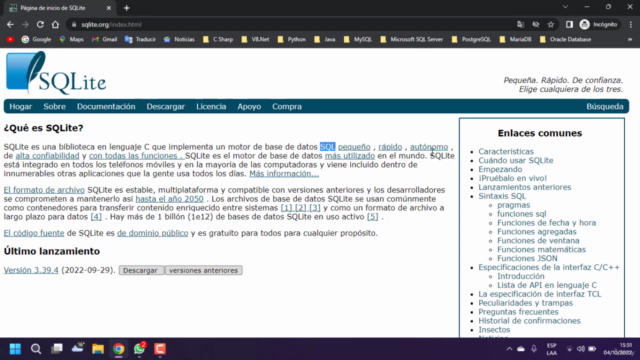Open the Hogar menu item
Image resolution: width=640 pixels, height=360 pixels.
click(20, 107)
